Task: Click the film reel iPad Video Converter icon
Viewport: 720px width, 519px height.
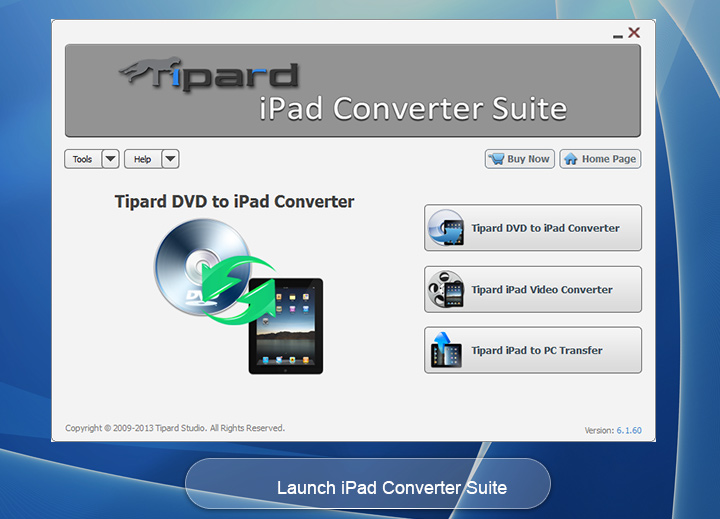Action: (x=446, y=289)
